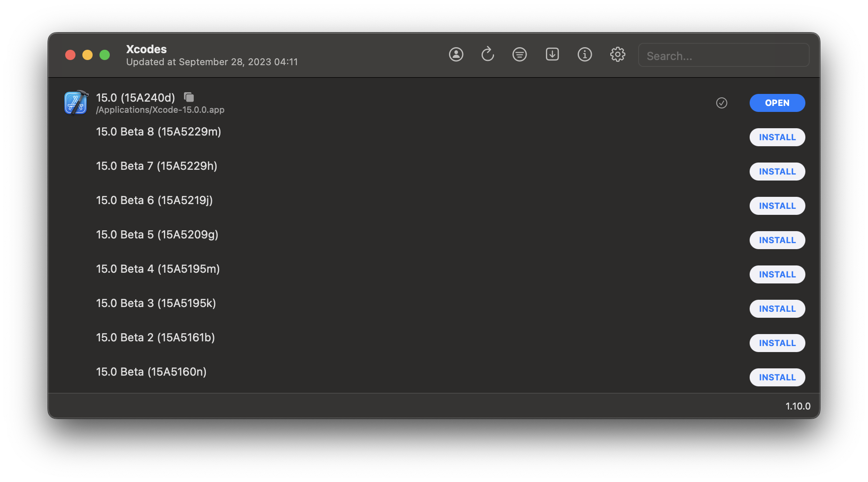Click the Xcode app icon for 15.0

click(76, 103)
